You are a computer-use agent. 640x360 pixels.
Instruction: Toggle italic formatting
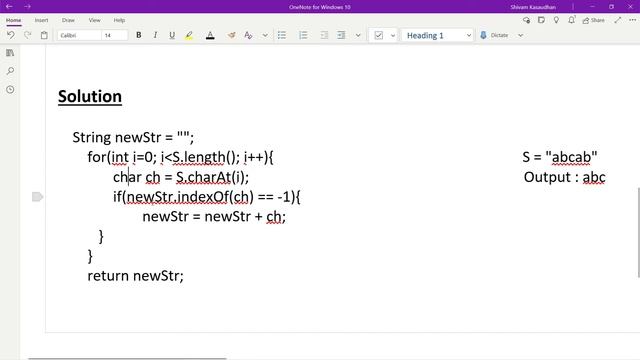coord(155,35)
